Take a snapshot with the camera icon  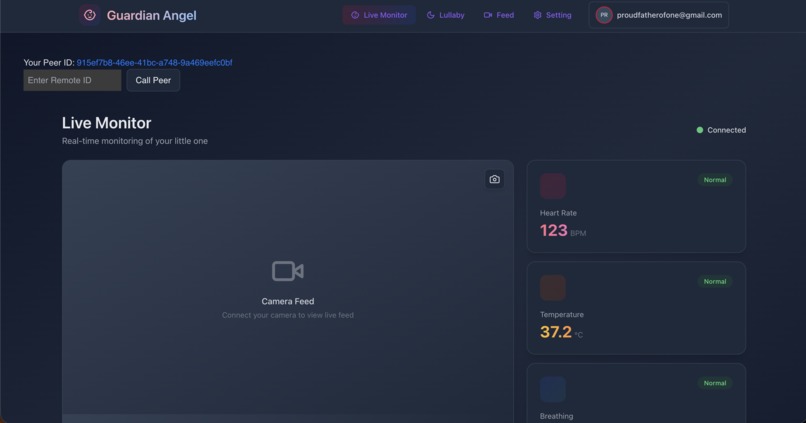pyautogui.click(x=494, y=179)
